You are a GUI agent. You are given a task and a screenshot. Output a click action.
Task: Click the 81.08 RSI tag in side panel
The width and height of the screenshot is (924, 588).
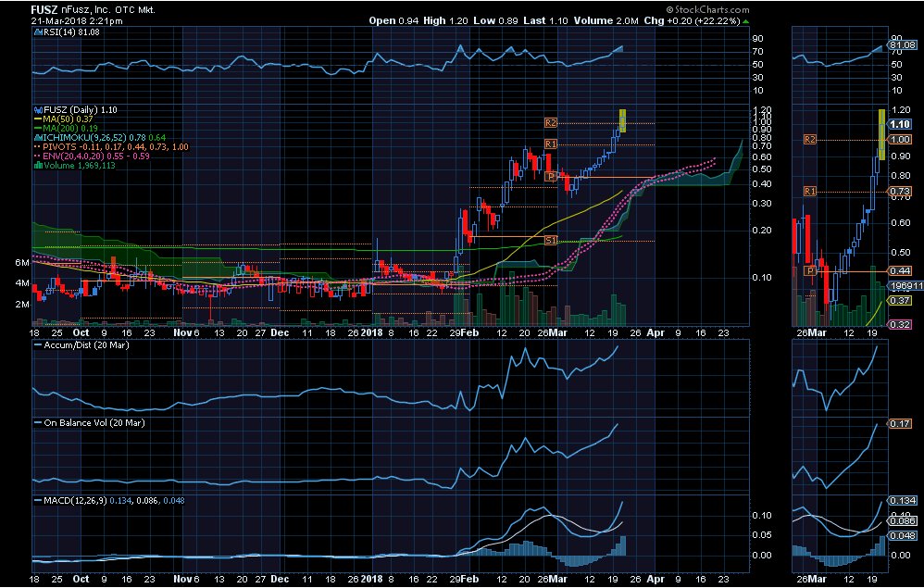click(x=904, y=44)
